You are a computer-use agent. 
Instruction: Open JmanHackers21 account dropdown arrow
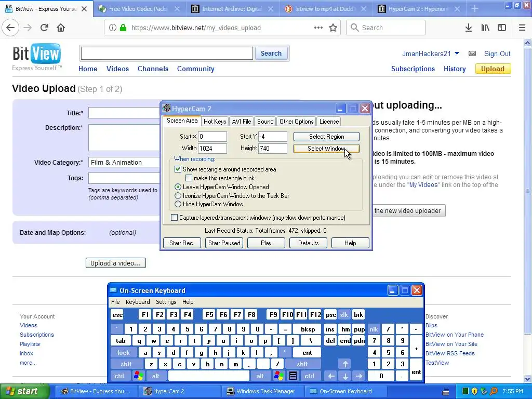click(x=457, y=54)
